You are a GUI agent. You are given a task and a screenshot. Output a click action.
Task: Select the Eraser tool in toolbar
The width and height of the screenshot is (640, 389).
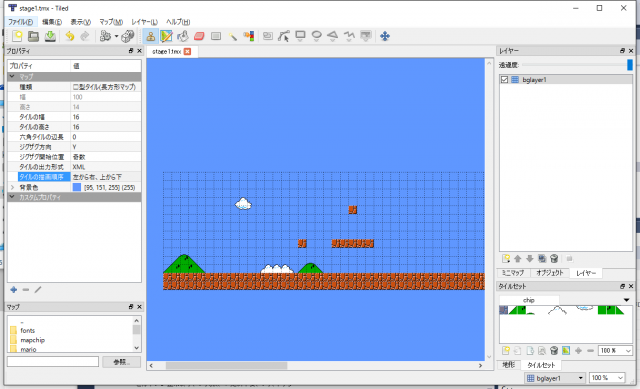pos(199,36)
